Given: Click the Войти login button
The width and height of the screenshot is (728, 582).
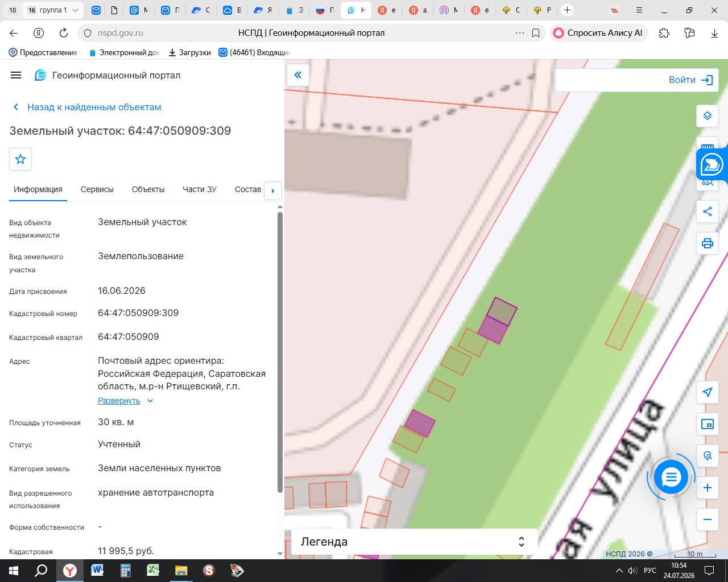Looking at the screenshot, I should pyautogui.click(x=691, y=80).
